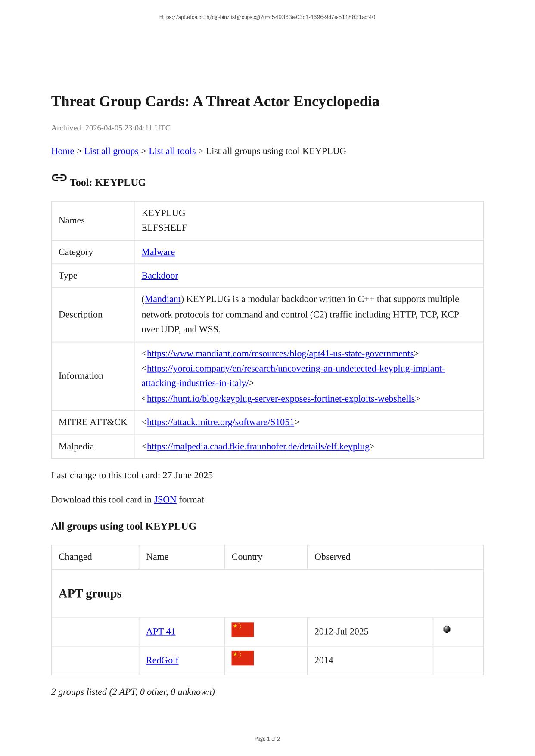The height and width of the screenshot is (756, 535).
Task: Open Mandiant apt41-us-state-governments blog URL
Action: [x=280, y=353]
